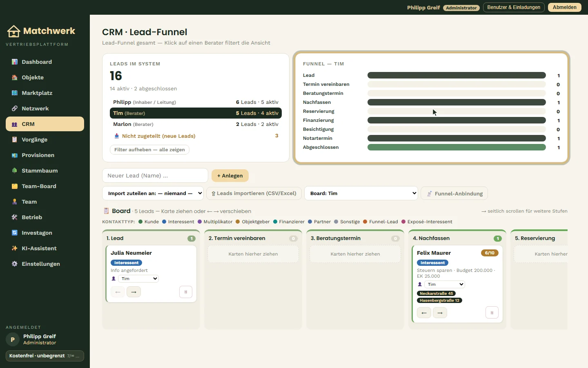This screenshot has width=588, height=368.
Task: Open the 'Import zuteilen an' dropdown
Action: click(x=153, y=193)
